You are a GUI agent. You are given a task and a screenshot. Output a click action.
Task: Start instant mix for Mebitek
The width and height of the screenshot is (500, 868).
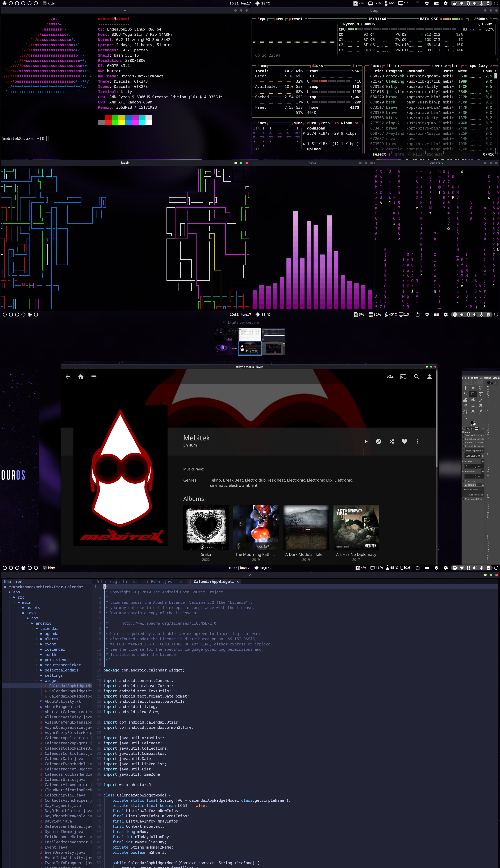click(378, 442)
